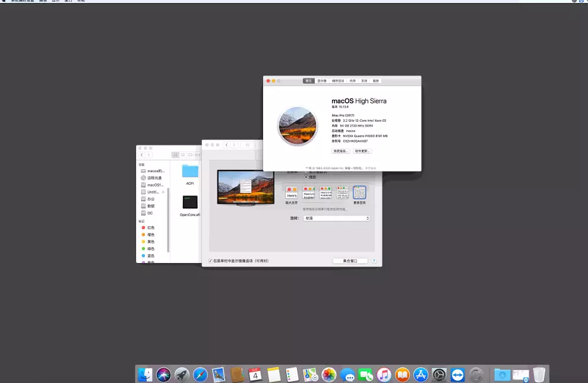Select the 更多空间 resolution thumbnail
588x383 pixels.
click(359, 192)
